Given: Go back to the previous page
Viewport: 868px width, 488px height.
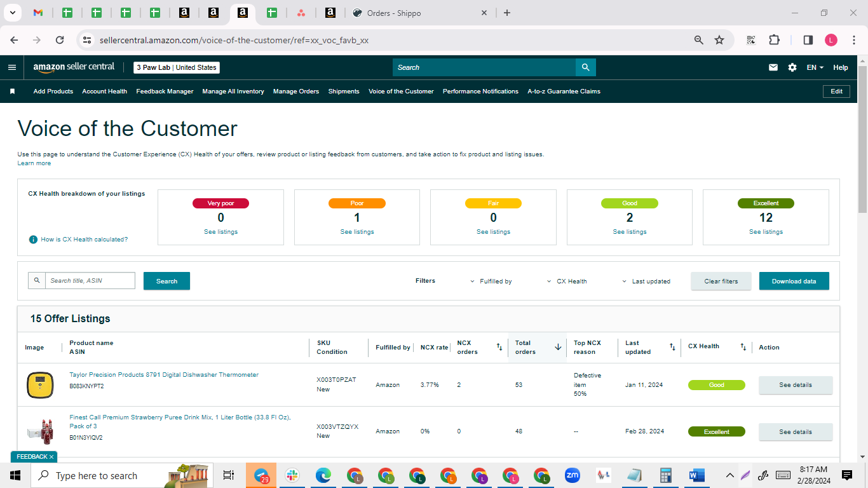Looking at the screenshot, I should [14, 40].
